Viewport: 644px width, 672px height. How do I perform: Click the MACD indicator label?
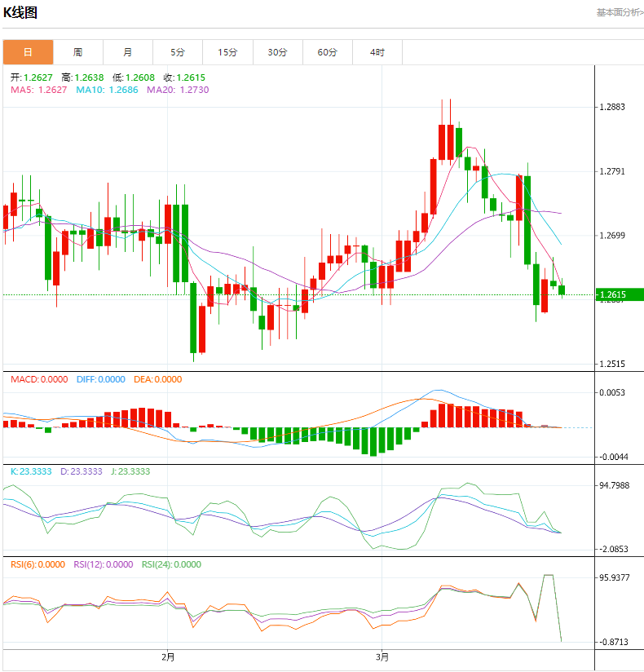pyautogui.click(x=39, y=379)
